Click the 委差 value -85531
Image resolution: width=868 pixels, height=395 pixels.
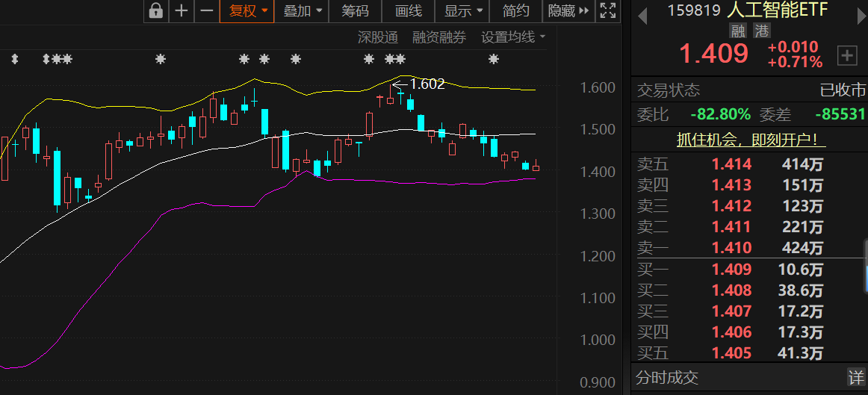pyautogui.click(x=840, y=115)
